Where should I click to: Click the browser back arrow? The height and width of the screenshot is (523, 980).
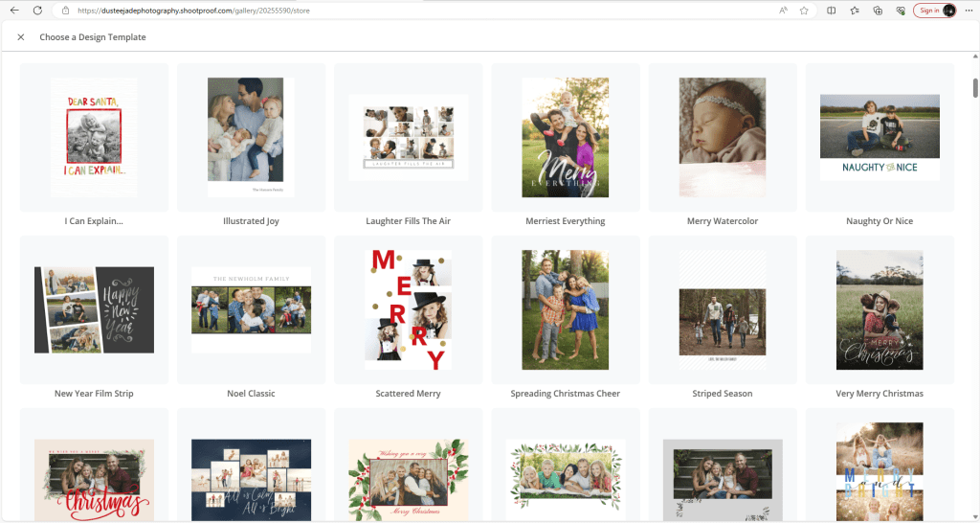(14, 11)
